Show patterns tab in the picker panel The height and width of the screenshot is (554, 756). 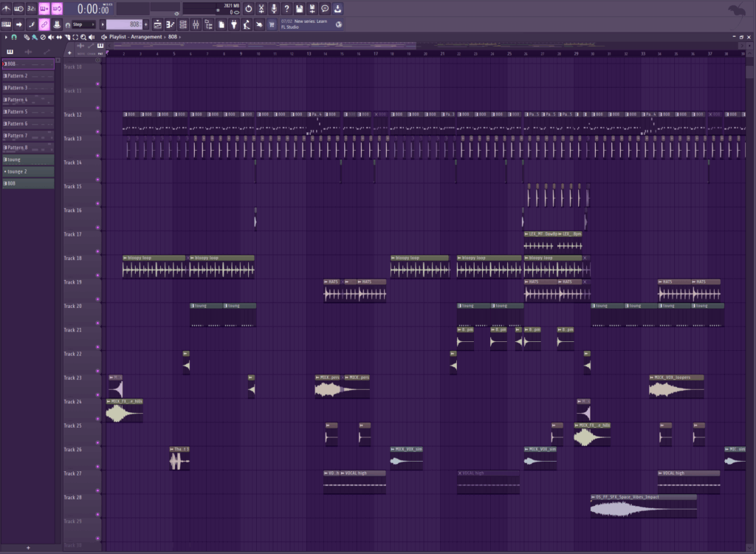click(x=10, y=52)
